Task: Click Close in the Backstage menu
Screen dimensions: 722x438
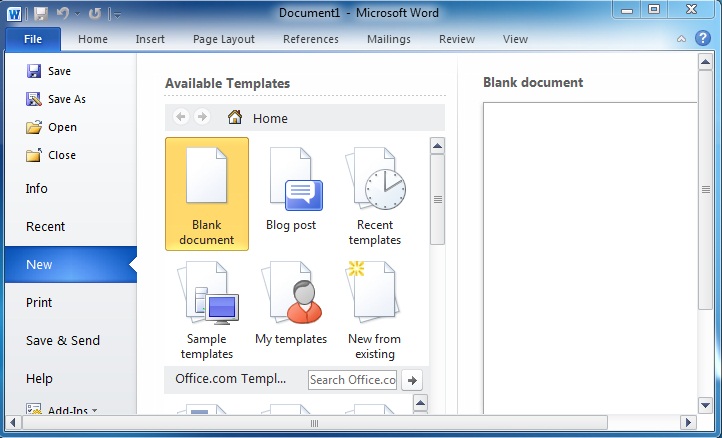Action: tap(51, 155)
